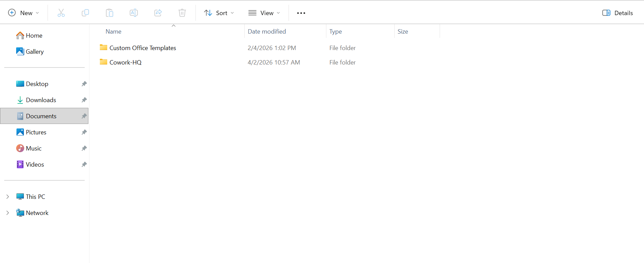Click the Music icon in sidebar
The image size is (644, 263).
(20, 148)
